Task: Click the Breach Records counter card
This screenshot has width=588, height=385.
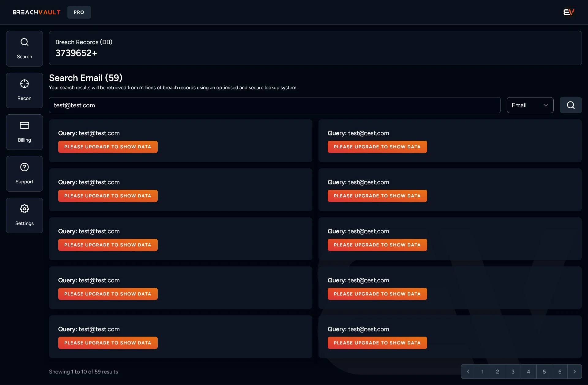Action: coord(315,48)
